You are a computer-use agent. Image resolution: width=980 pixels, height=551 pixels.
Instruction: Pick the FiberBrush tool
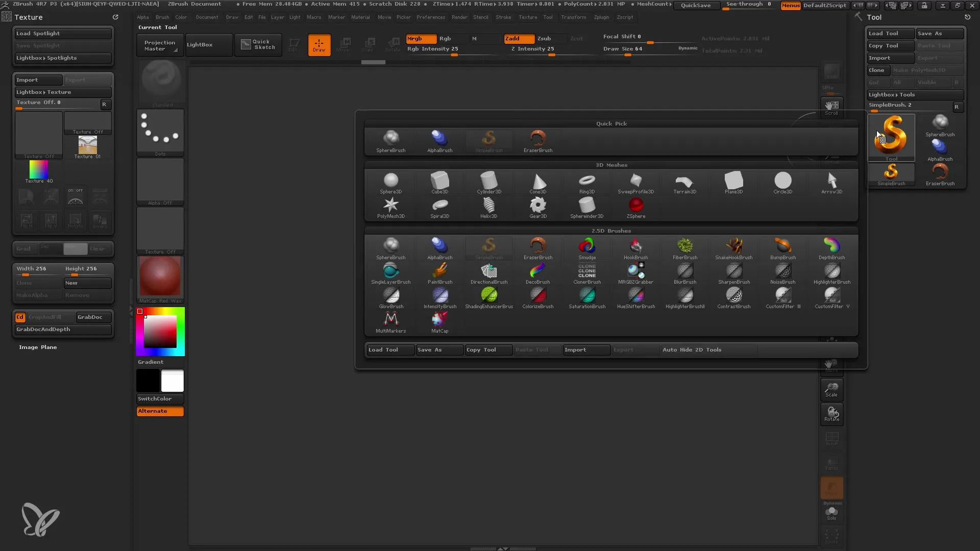684,249
